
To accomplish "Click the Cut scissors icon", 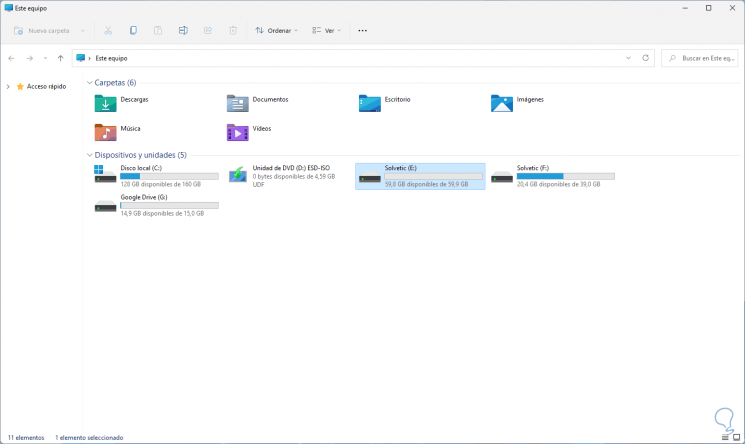I will pyautogui.click(x=108, y=30).
